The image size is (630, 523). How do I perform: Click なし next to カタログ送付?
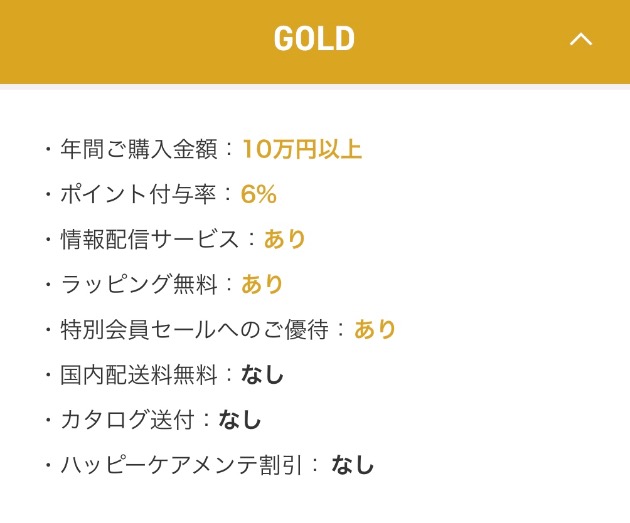(x=240, y=420)
